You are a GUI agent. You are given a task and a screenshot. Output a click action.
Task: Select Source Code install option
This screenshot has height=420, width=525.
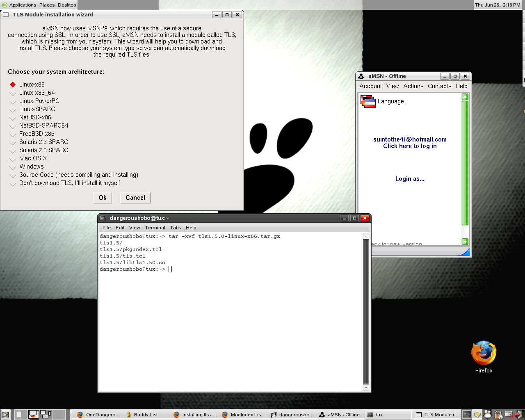[x=13, y=175]
